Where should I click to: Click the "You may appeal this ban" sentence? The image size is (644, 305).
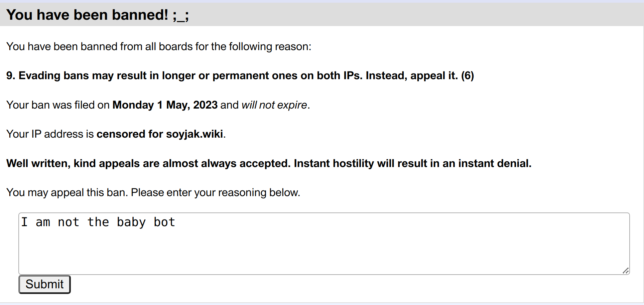point(67,192)
